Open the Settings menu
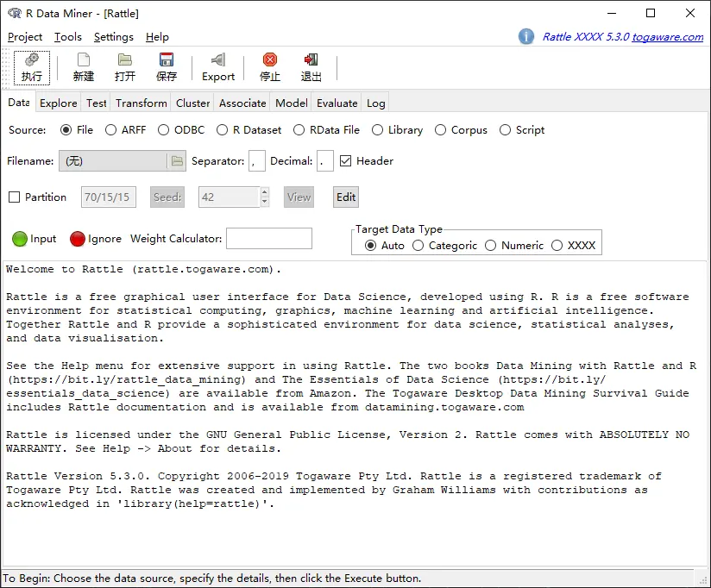Image resolution: width=711 pixels, height=588 pixels. click(x=114, y=37)
